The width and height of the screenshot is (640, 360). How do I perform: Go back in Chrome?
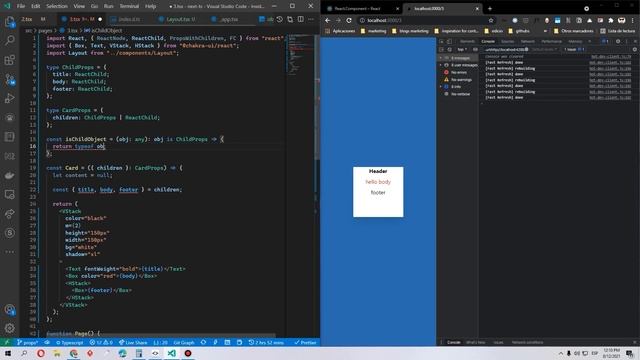(327, 20)
